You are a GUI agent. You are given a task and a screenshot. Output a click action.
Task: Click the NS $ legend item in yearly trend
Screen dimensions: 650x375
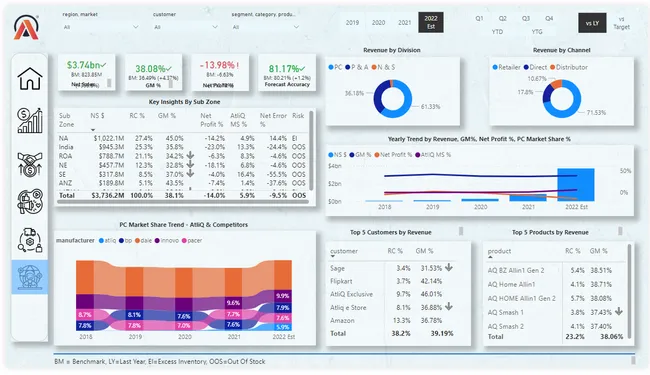pos(337,155)
